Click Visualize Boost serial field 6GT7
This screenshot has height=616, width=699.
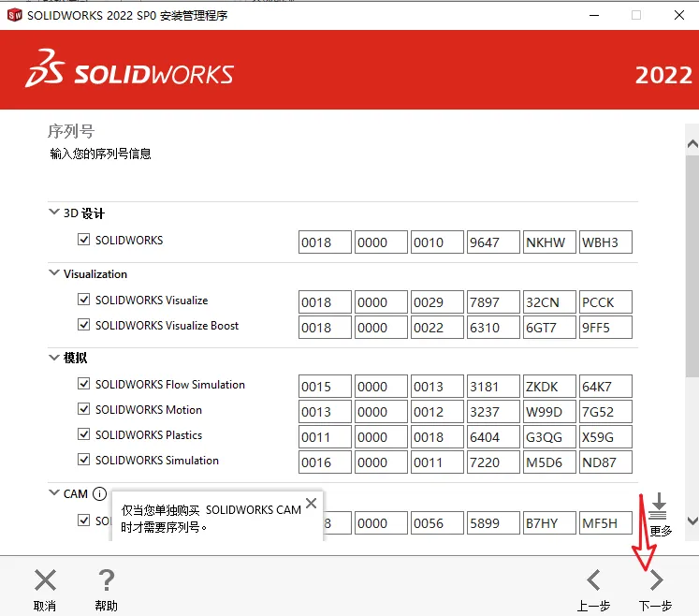(x=549, y=328)
